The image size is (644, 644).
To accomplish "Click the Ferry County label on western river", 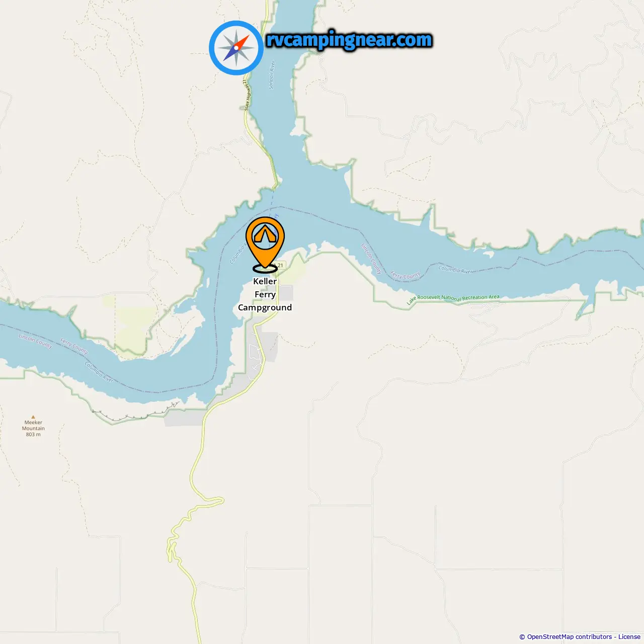I will click(x=74, y=346).
